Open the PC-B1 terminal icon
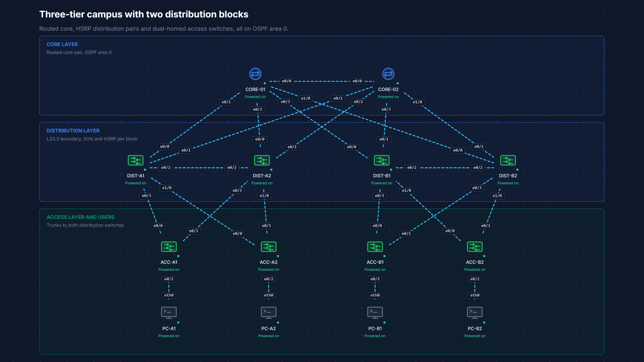The image size is (644, 362). tap(375, 313)
